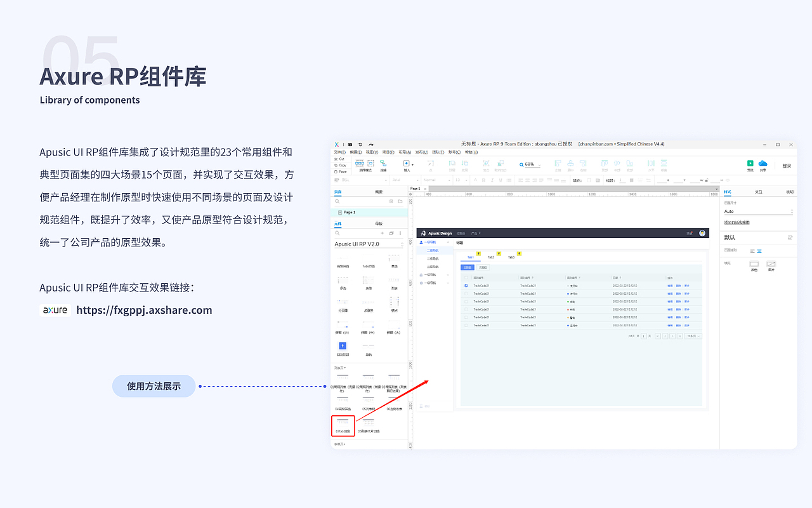Click the Save icon in Axure title bar
Image resolution: width=812 pixels, height=508 pixels.
point(350,144)
